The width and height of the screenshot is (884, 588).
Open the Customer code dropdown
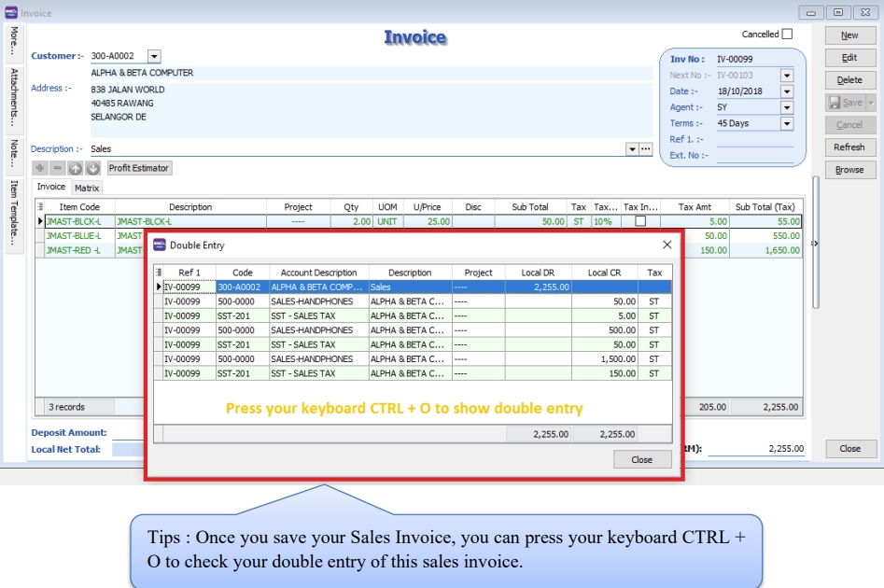click(154, 57)
